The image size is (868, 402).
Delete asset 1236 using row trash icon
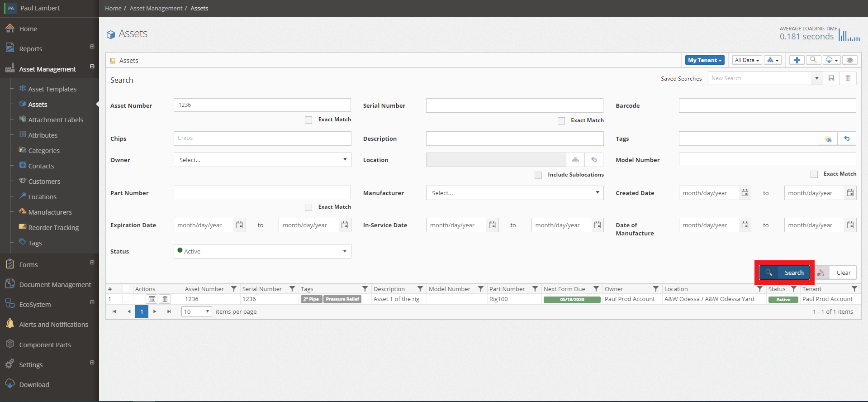click(x=165, y=299)
